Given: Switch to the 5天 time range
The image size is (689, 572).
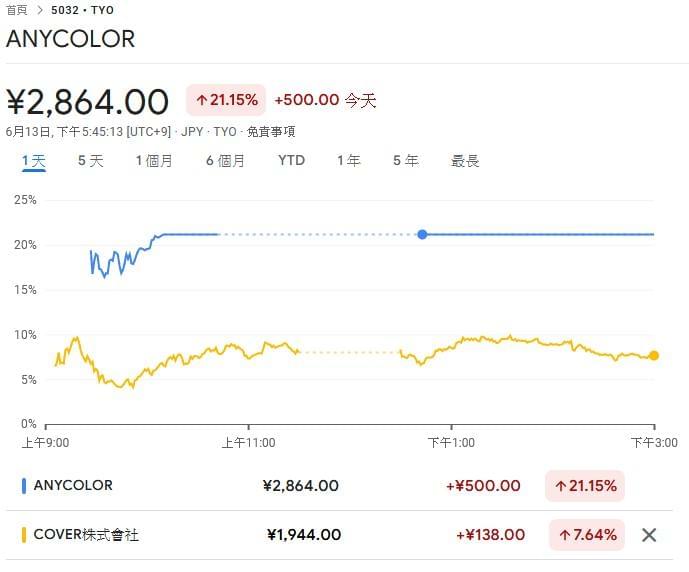Looking at the screenshot, I should click(91, 161).
